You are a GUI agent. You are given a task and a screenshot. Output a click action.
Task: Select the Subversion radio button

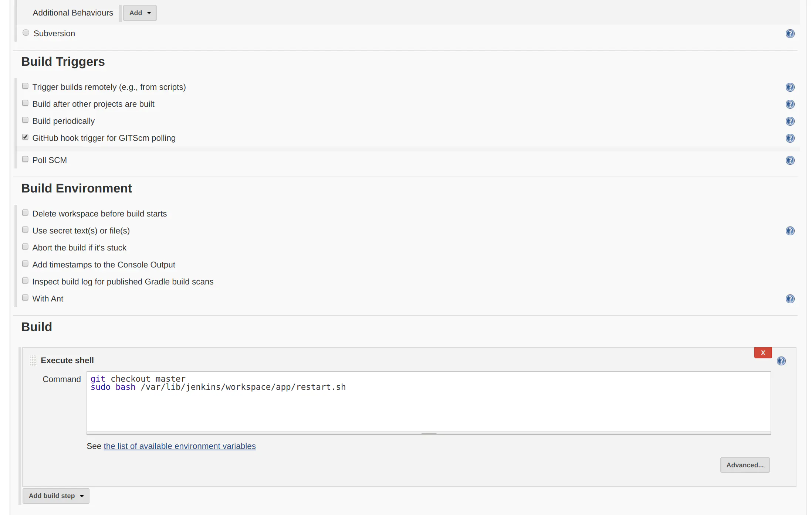(26, 33)
